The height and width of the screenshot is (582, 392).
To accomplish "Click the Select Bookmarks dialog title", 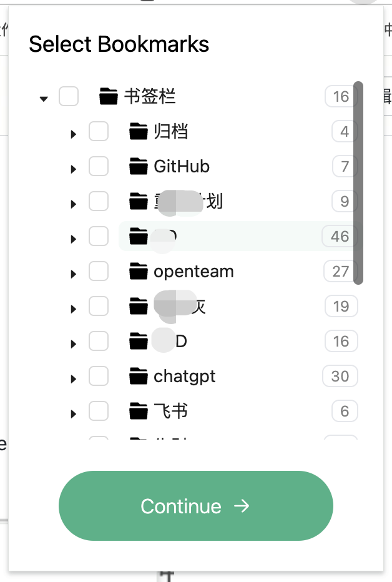I will (x=119, y=44).
